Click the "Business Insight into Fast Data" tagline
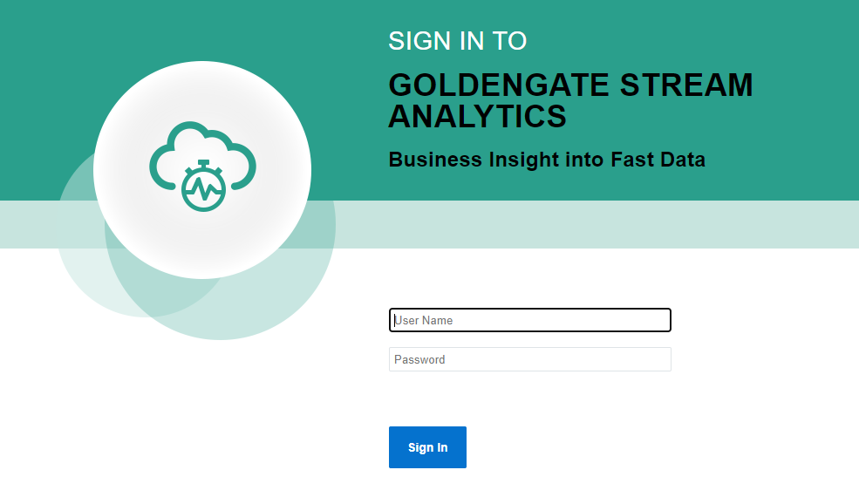The height and width of the screenshot is (504, 859). click(546, 160)
